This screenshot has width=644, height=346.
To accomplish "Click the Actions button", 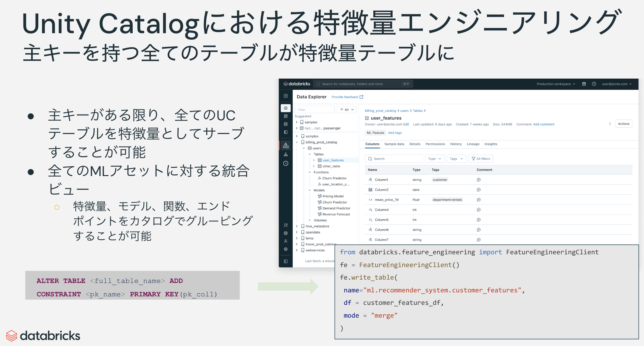I will pos(623,124).
